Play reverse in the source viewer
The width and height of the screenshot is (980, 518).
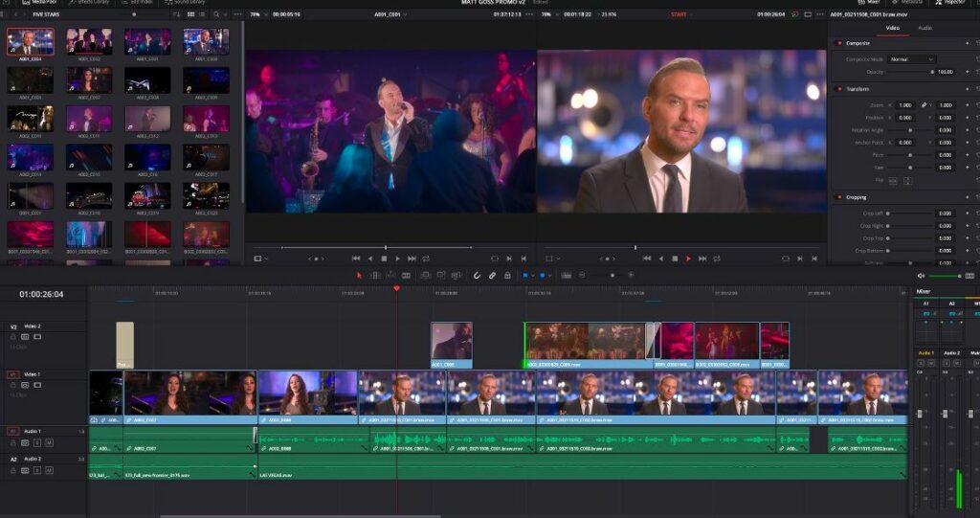[370, 259]
